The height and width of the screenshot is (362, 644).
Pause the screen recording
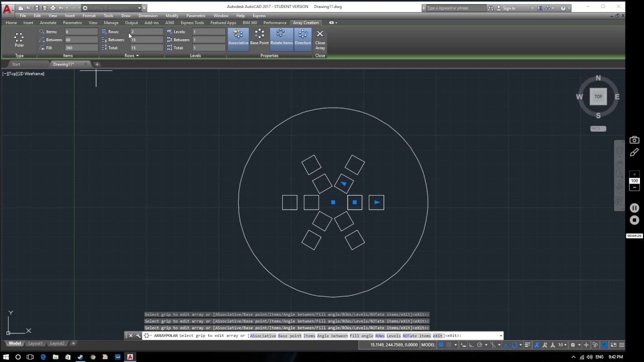[634, 208]
